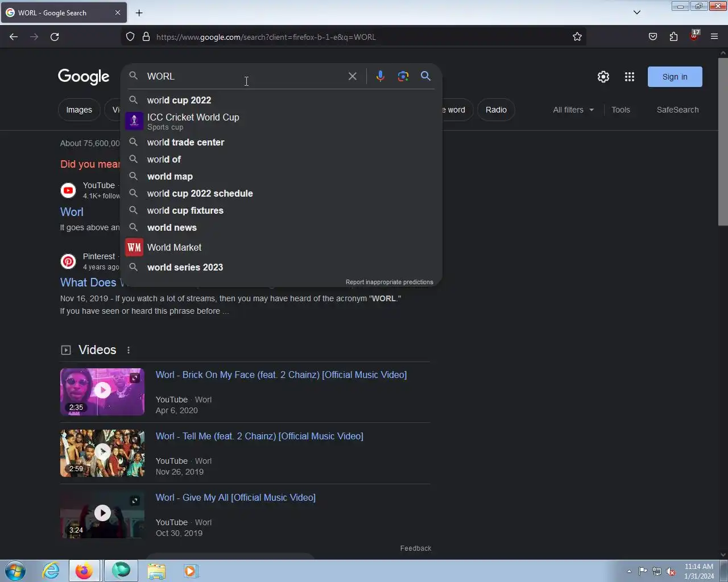Open the Google apps grid icon

click(x=630, y=77)
